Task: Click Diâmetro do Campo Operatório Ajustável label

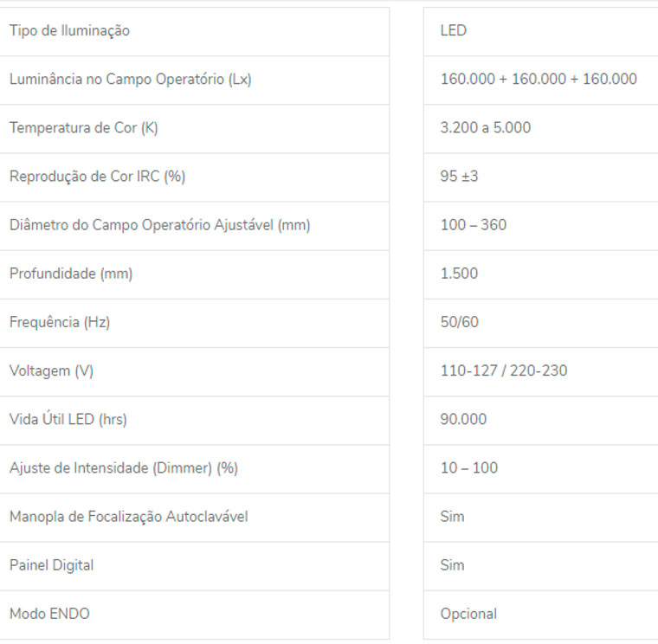Action: (160, 225)
